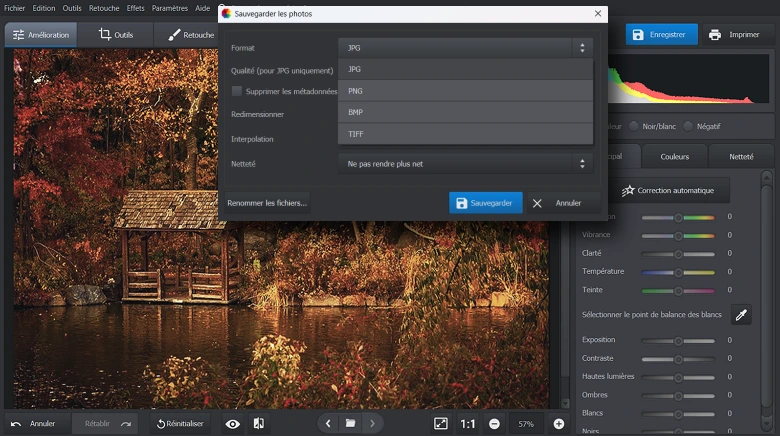This screenshot has height=436, width=780.
Task: Click the Clarté slider
Action: pos(678,254)
